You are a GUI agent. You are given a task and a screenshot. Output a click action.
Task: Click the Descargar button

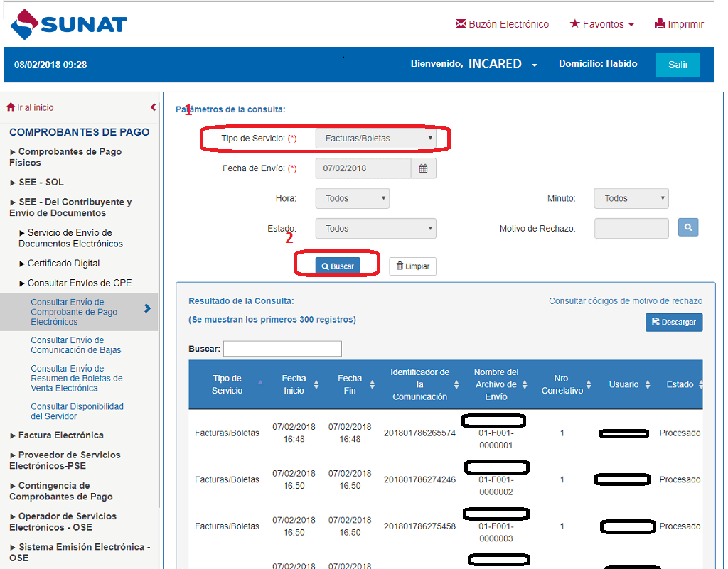point(673,322)
